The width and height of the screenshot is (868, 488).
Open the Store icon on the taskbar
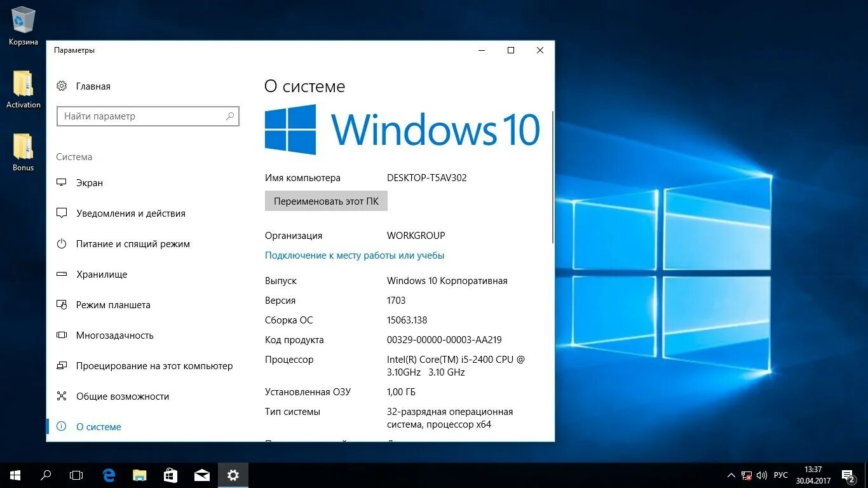point(171,475)
